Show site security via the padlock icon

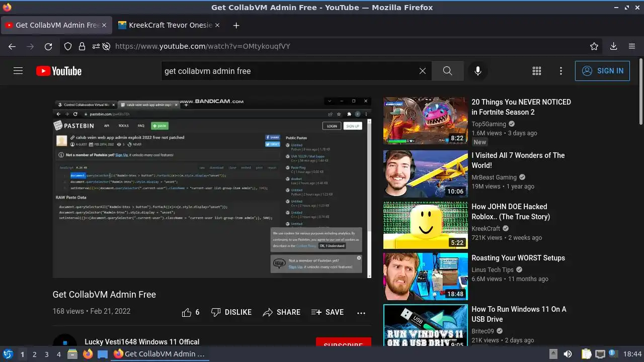pyautogui.click(x=82, y=46)
